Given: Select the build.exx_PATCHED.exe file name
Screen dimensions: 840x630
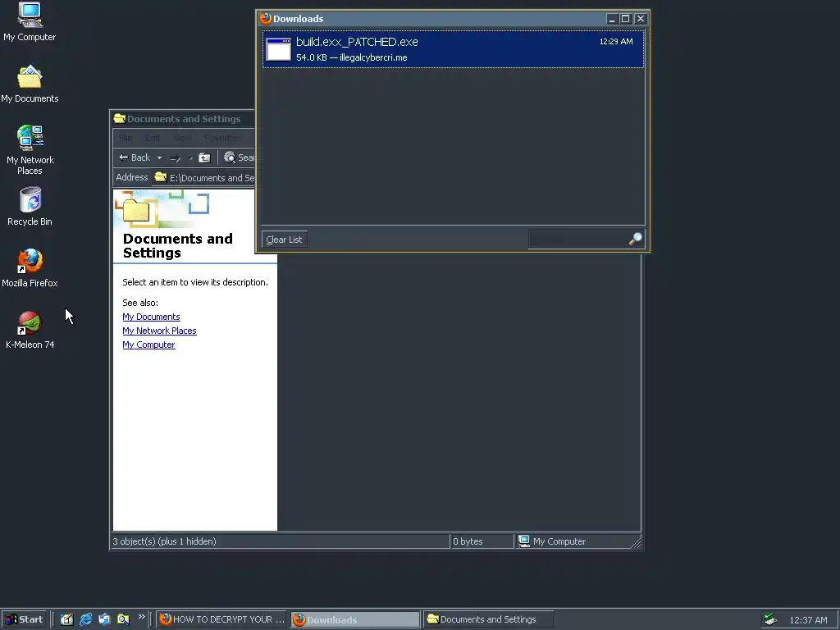Looking at the screenshot, I should point(357,42).
